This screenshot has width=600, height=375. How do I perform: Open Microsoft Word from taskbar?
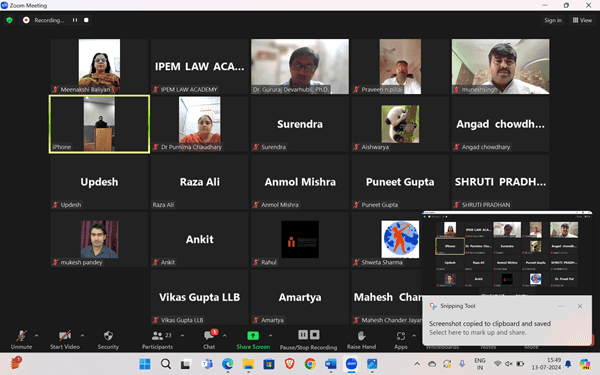(331, 364)
